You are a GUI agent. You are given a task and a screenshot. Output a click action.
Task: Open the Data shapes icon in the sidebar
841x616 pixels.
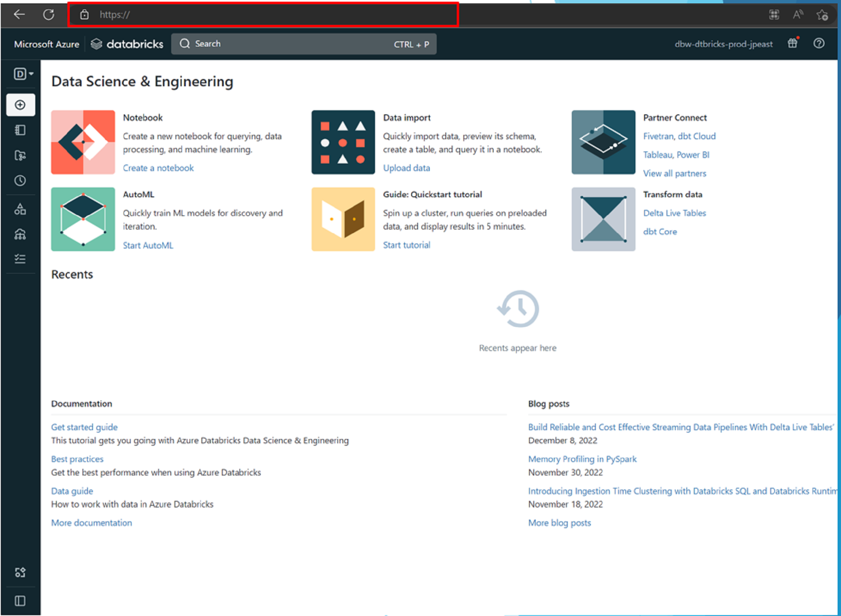20,209
